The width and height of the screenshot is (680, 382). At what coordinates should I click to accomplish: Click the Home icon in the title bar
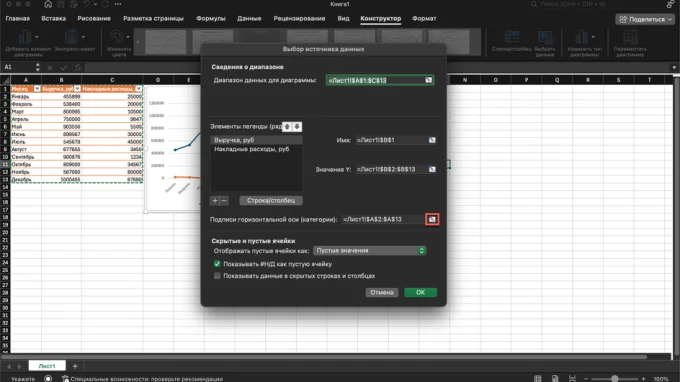coord(48,4)
